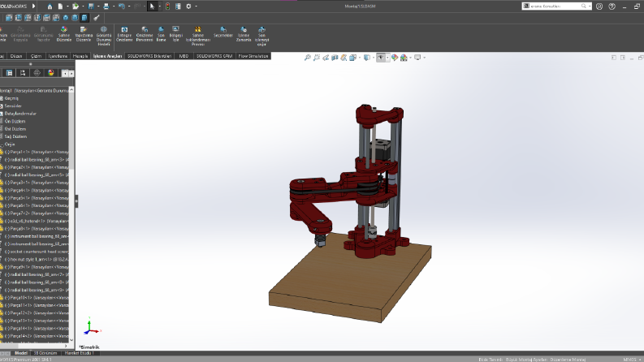Select shaded with edges display cube
The height and width of the screenshot is (362, 644).
[84, 18]
